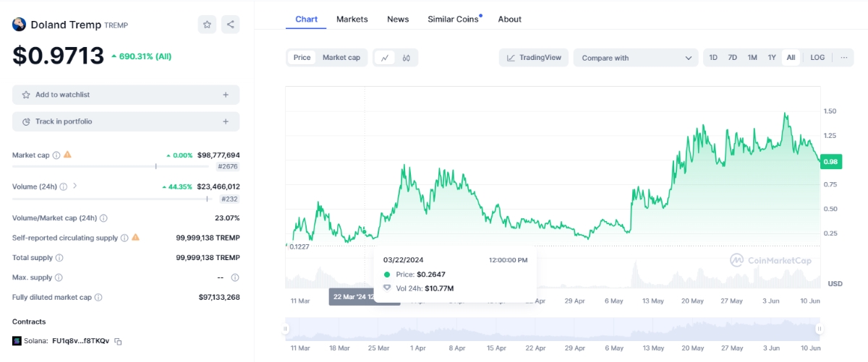
Task: Select the 7D time range
Action: tap(732, 58)
